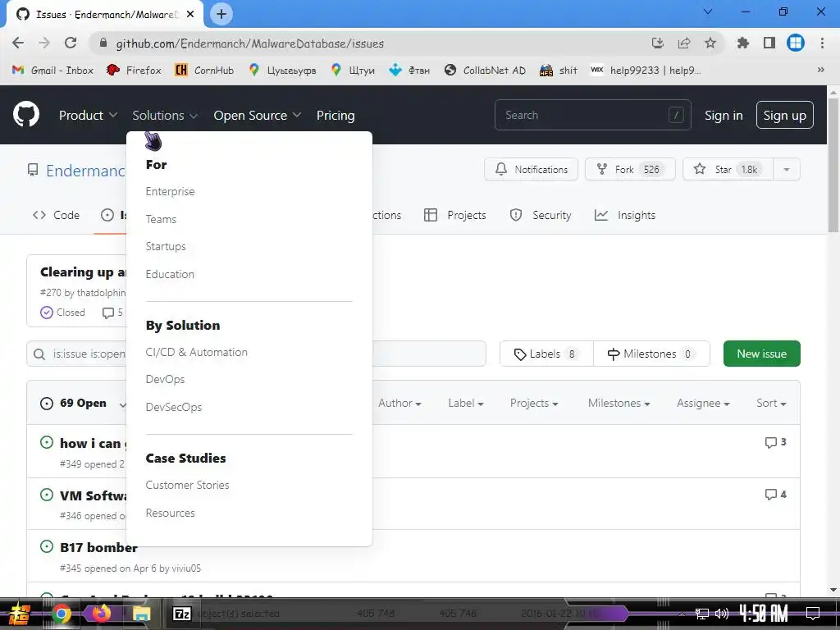The image size is (840, 630).
Task: Open the Assignee filter dropdown
Action: 703,403
